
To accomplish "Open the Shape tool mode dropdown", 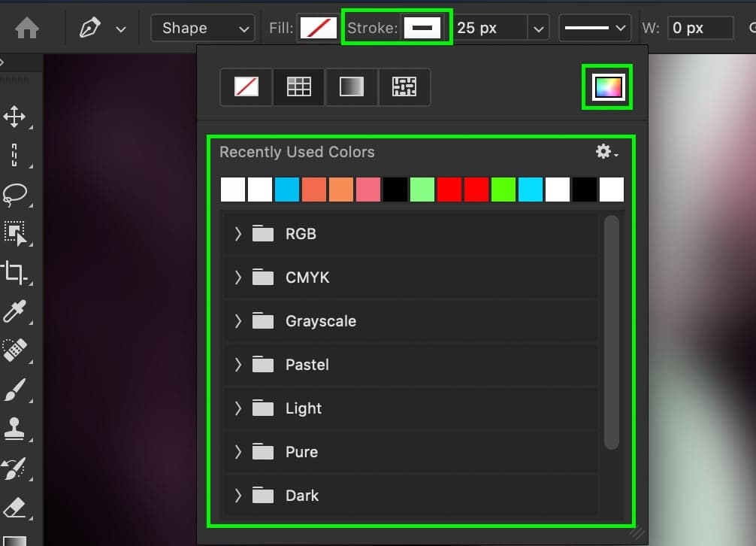I will 203,29.
